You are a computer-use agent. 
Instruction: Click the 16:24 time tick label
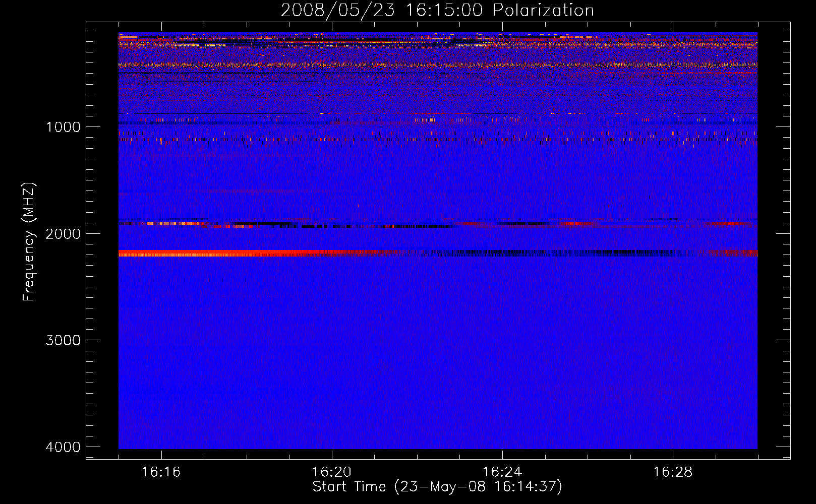click(x=502, y=472)
